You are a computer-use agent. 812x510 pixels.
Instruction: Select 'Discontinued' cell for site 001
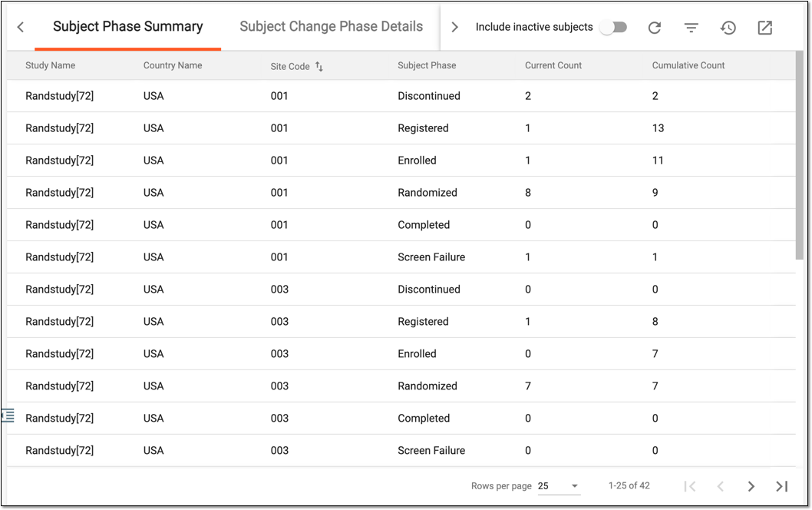coord(429,96)
